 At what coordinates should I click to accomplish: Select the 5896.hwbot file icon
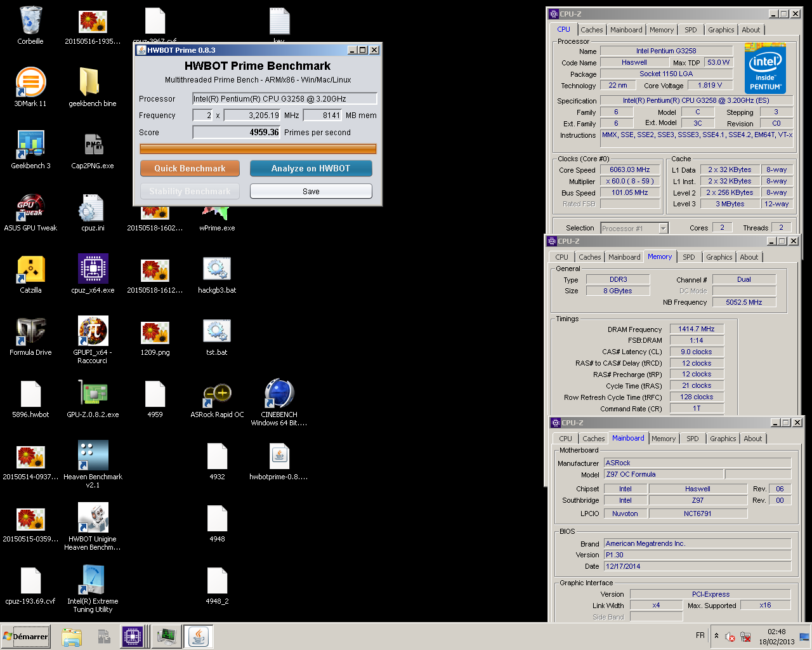pyautogui.click(x=30, y=399)
